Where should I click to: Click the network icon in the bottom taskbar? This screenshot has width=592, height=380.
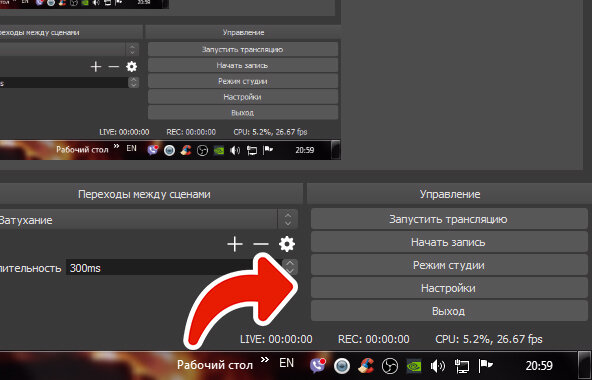461,366
